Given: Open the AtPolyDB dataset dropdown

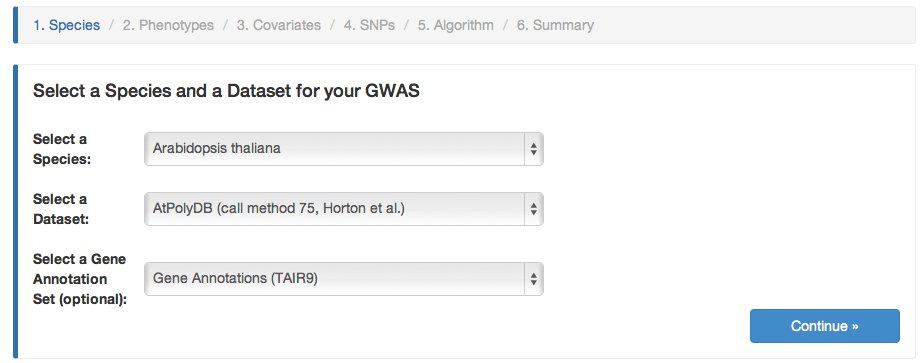Looking at the screenshot, I should [x=343, y=209].
